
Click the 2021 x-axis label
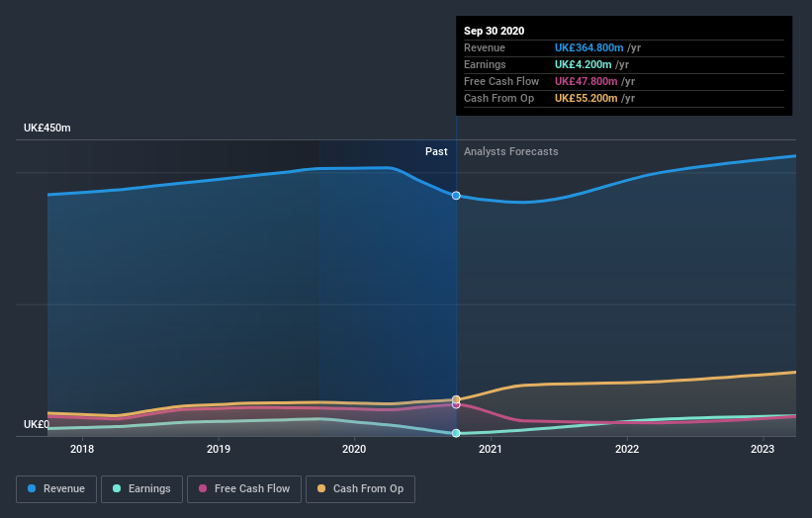point(491,449)
